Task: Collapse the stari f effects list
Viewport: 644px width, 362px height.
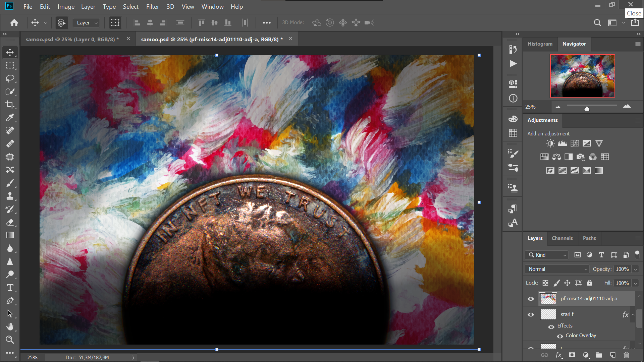Action: 633,314
